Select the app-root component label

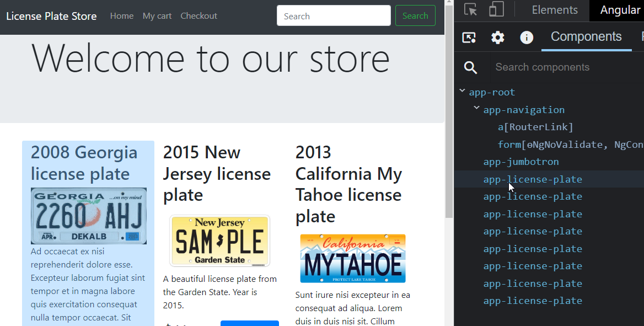pyautogui.click(x=492, y=92)
